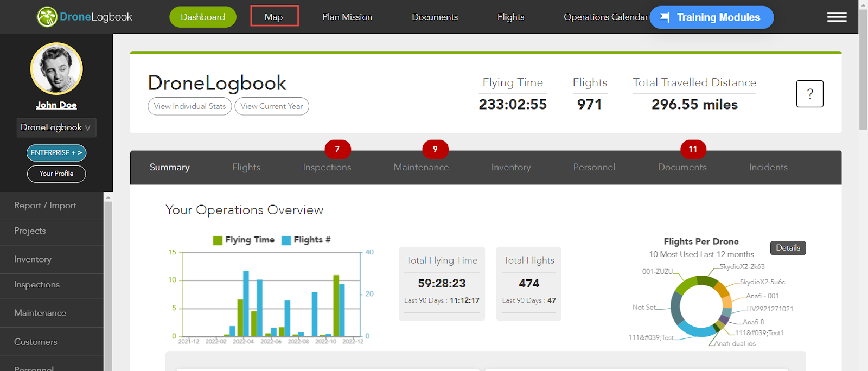Click the Your Operations Overview heading
The image size is (868, 371).
pos(244,210)
